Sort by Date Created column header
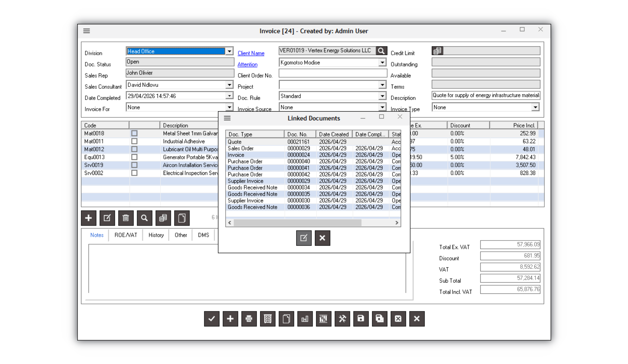 pos(334,134)
